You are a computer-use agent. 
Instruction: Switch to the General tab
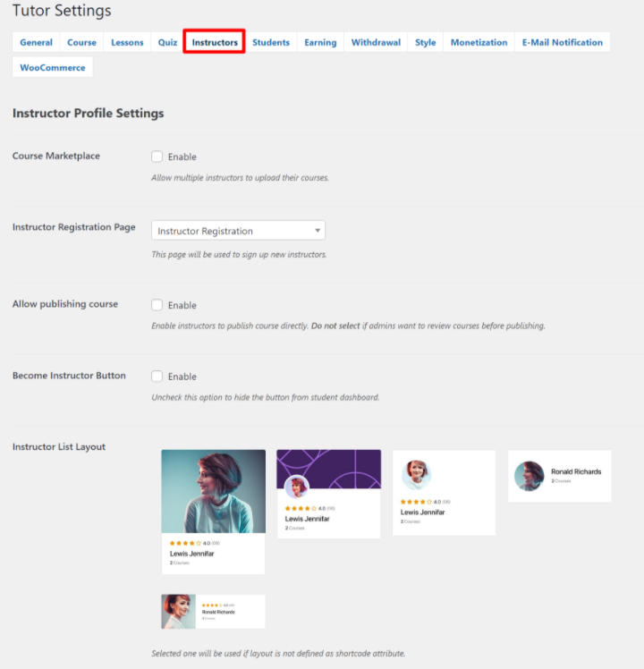tap(36, 42)
